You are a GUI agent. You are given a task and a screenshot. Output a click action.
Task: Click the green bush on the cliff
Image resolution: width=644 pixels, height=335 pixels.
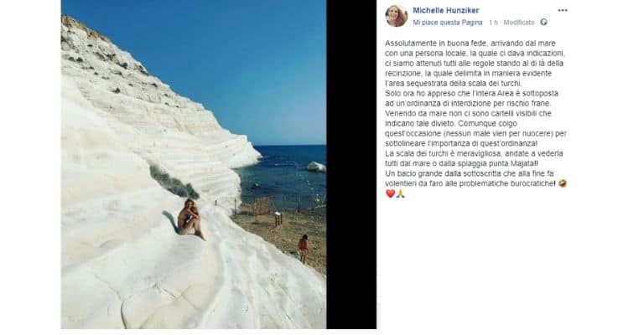[173, 183]
